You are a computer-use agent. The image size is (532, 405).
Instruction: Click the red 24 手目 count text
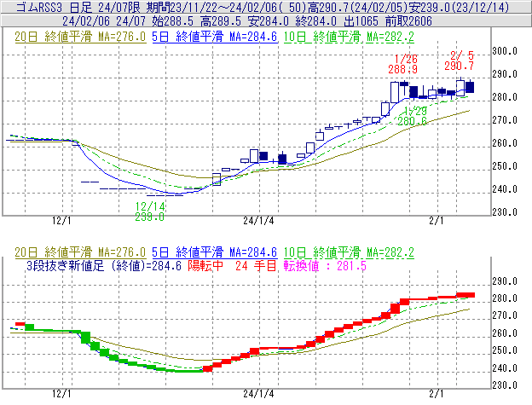[x=256, y=265]
